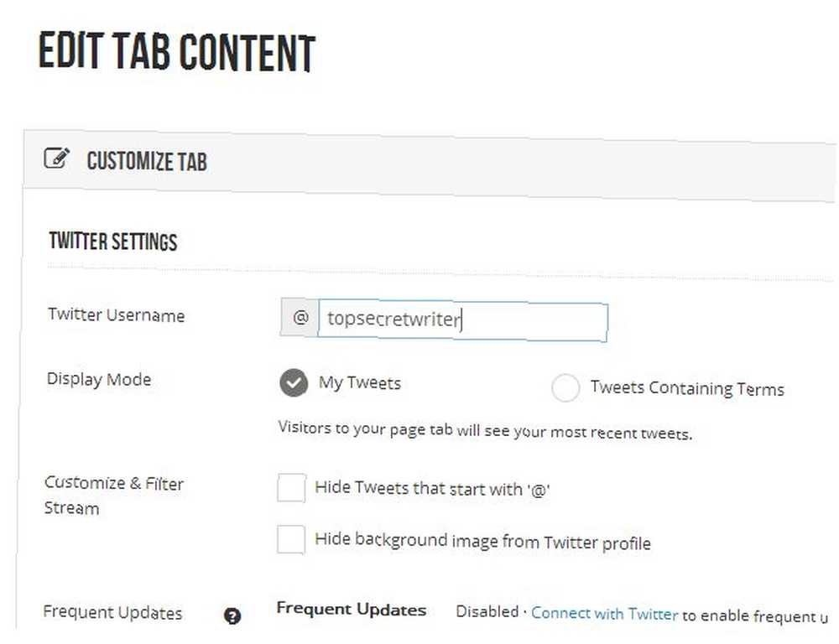Click Hide background image label text
This screenshot has width=839, height=644.
tap(482, 541)
